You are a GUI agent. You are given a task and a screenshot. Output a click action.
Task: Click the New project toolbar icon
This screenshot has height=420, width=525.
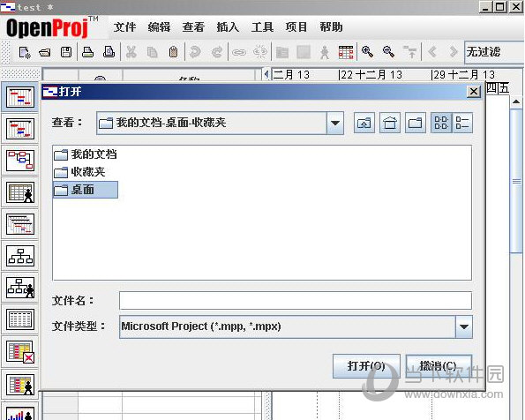click(25, 52)
